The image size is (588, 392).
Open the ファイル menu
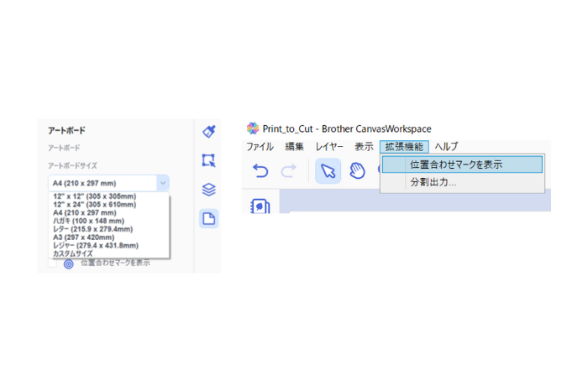(259, 147)
